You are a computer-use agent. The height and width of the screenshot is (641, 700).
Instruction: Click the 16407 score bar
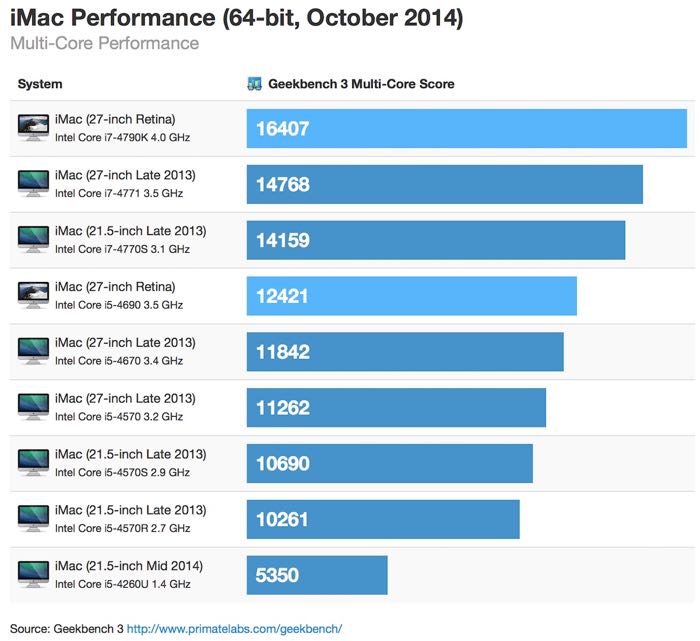466,128
